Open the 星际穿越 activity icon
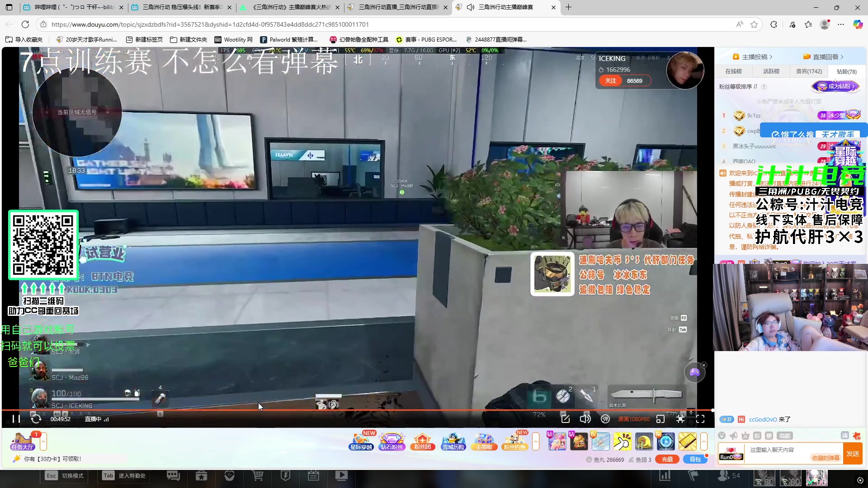 coord(361,441)
